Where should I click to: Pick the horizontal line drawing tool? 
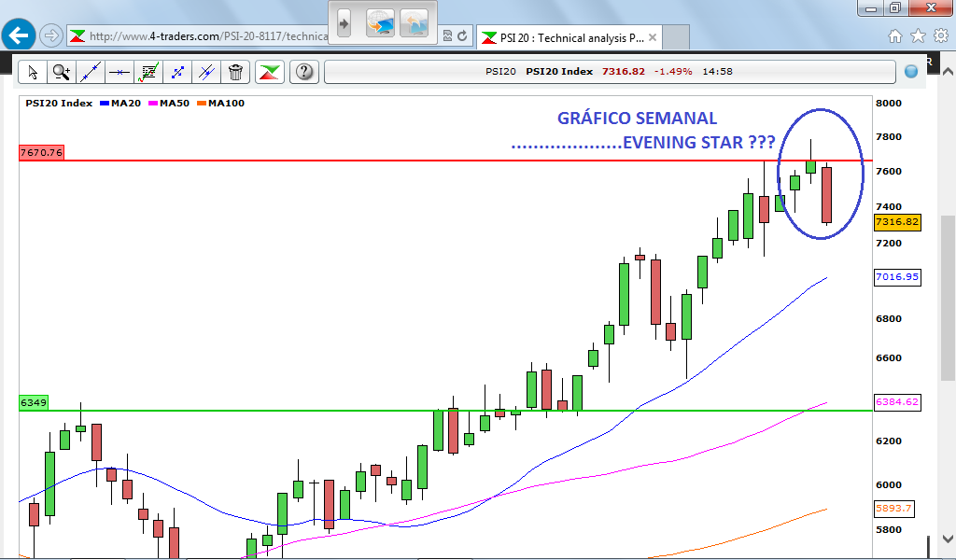coord(119,72)
